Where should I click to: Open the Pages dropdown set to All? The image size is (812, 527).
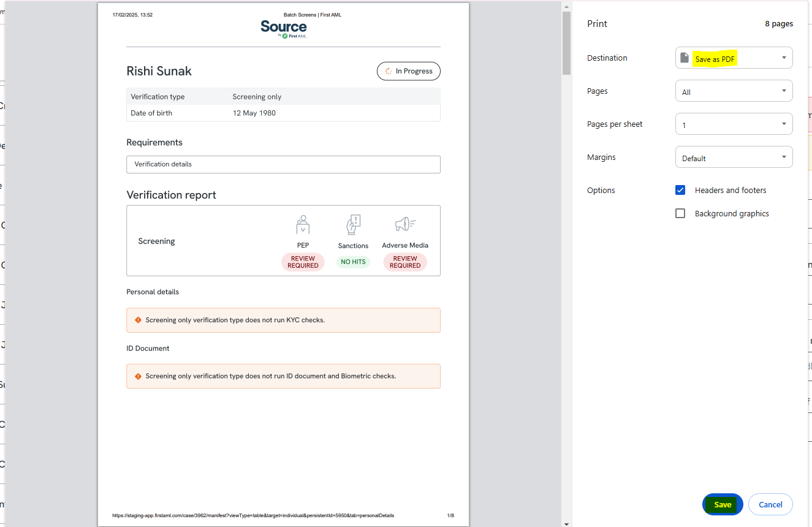(734, 91)
